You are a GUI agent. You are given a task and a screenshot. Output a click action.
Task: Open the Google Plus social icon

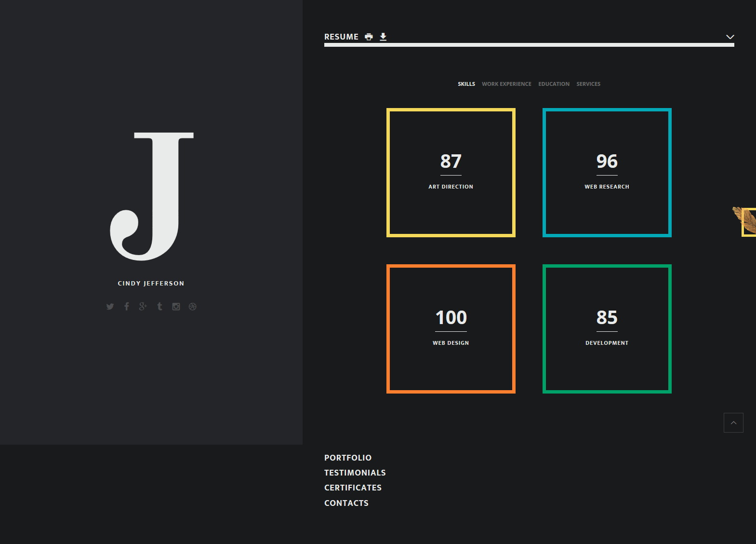pyautogui.click(x=143, y=306)
